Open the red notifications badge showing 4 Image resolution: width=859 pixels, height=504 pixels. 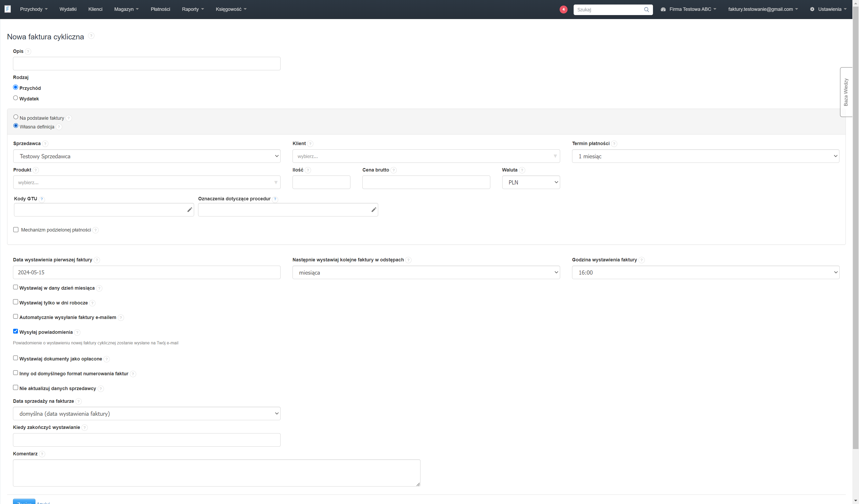coord(564,9)
